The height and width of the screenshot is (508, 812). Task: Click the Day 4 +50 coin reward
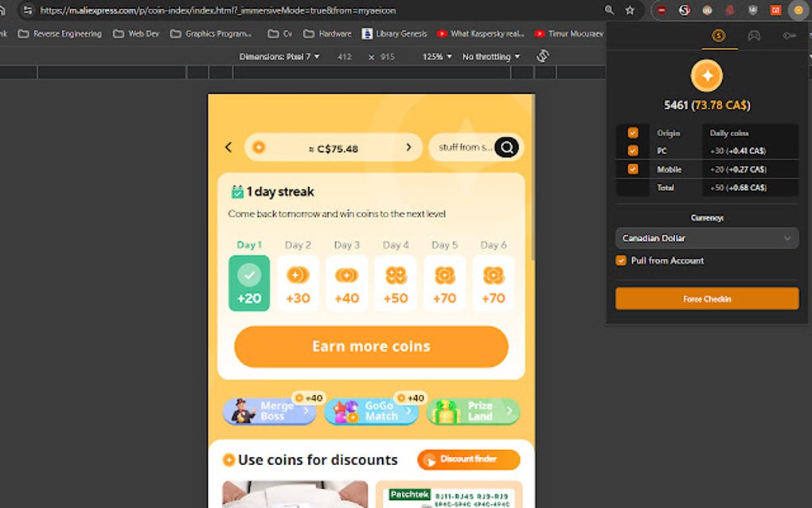pyautogui.click(x=396, y=283)
